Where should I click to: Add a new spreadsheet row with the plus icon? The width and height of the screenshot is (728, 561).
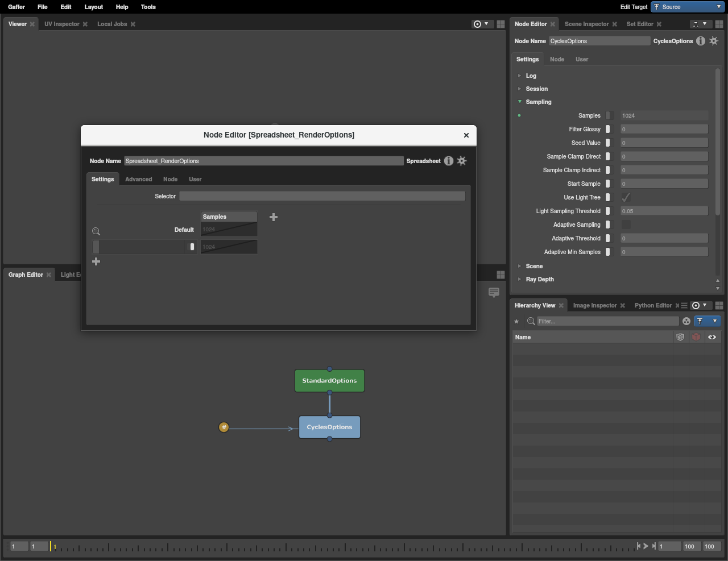[x=96, y=261]
